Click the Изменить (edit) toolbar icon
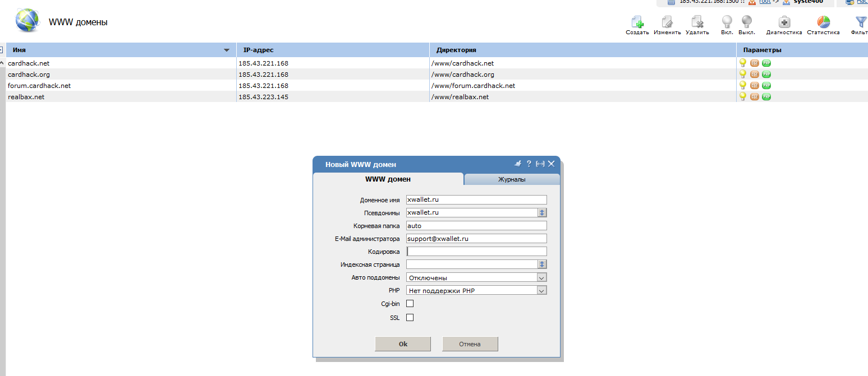Screen dimensions: 868x376 (x=667, y=22)
